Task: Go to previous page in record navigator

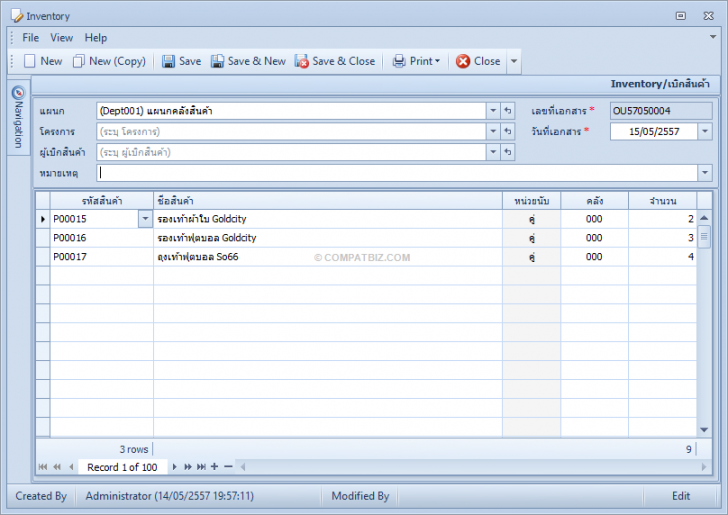Action: point(57,467)
